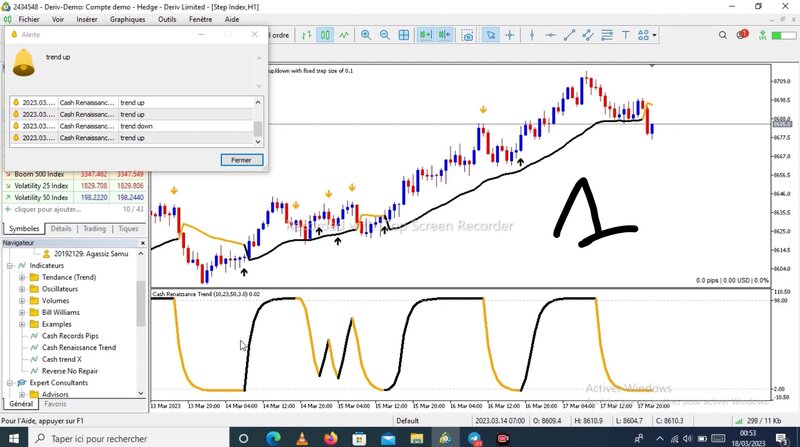Toggle chart auto scroll
Screen dimensions: 800x447
[x=425, y=35]
